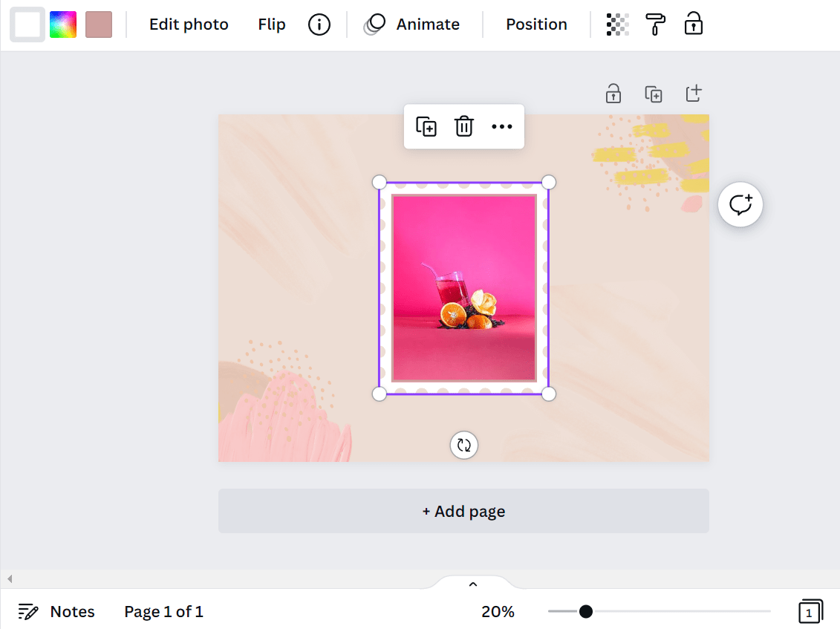View photo information with the info icon
840x629 pixels.
[319, 24]
